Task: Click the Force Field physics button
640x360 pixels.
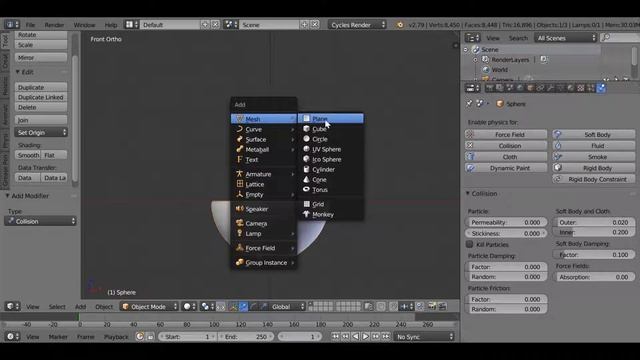Action: click(x=506, y=135)
